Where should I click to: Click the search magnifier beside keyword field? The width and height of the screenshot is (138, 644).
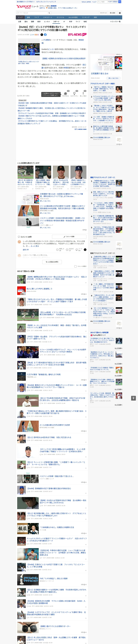49,13
